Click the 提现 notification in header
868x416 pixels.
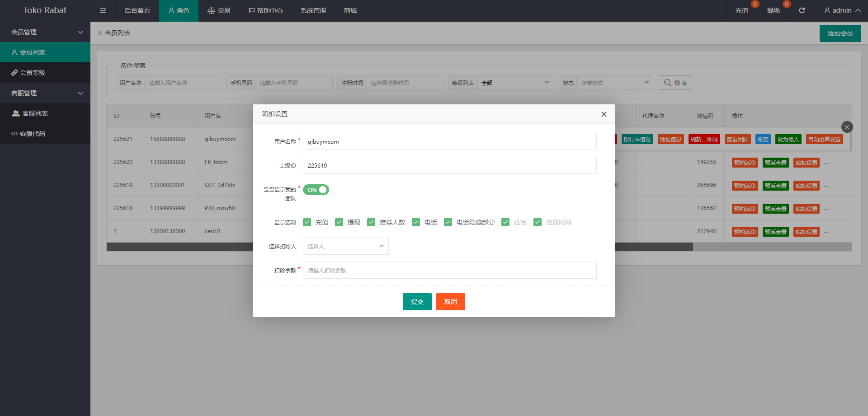coord(773,10)
